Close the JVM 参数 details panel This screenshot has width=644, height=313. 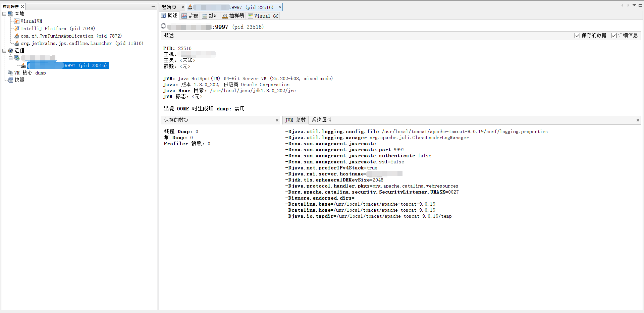(x=638, y=120)
